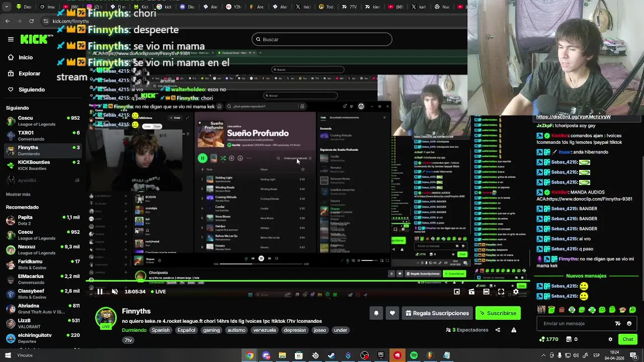Click Regala Suscripciones button
The height and width of the screenshot is (362, 644).
437,313
